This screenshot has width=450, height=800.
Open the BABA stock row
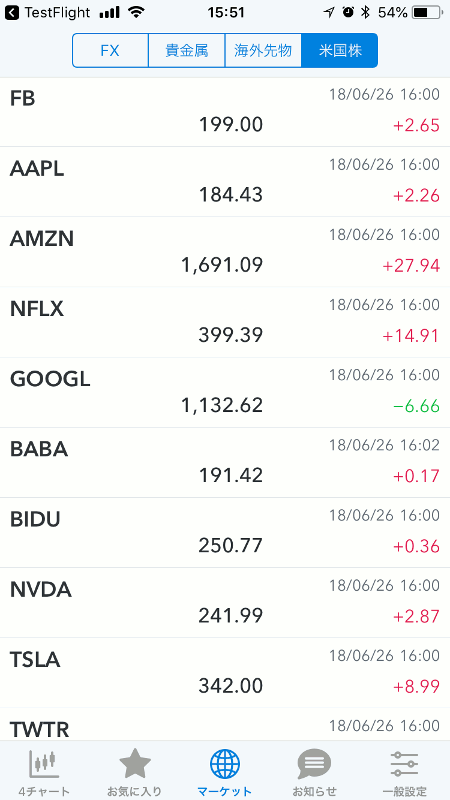225,462
